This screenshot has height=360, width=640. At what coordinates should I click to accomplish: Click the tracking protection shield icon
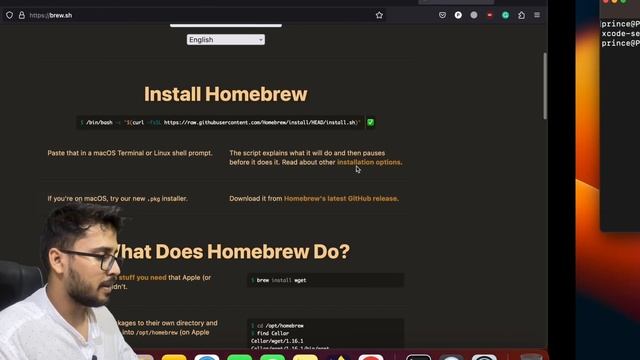(x=9, y=15)
